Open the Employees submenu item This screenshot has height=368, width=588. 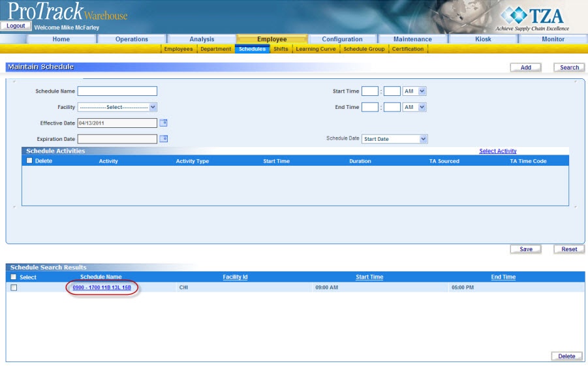(x=179, y=49)
